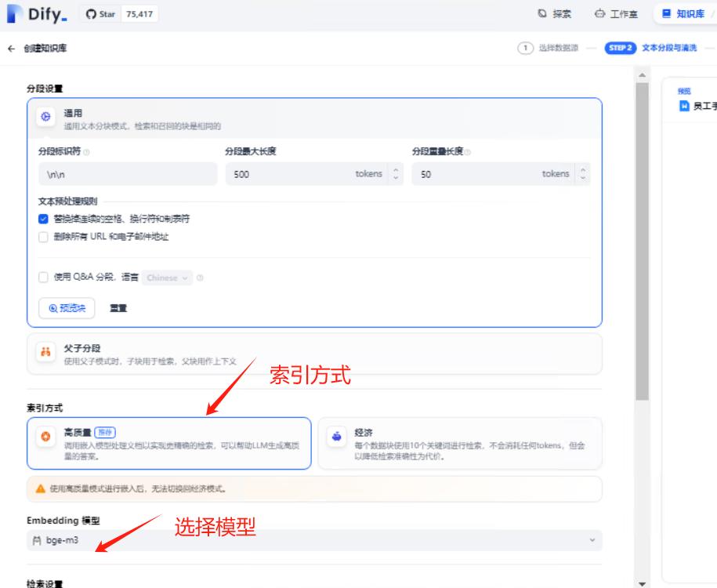Click the 预览块 button
This screenshot has height=588, width=717.
(67, 308)
